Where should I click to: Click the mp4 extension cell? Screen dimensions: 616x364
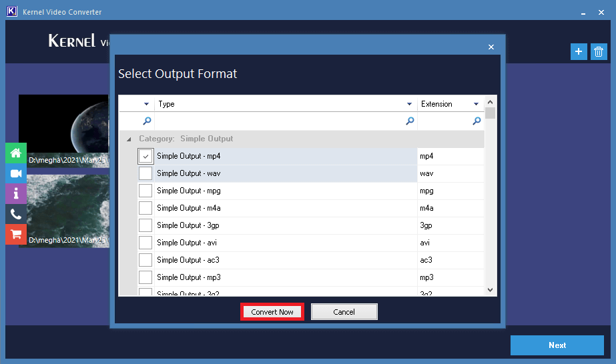click(450, 156)
